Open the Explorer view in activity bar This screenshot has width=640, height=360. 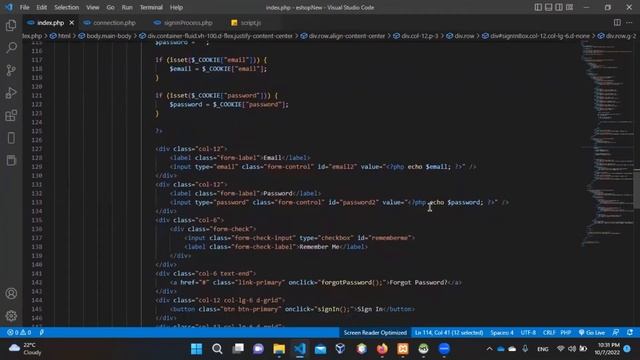click(11, 26)
